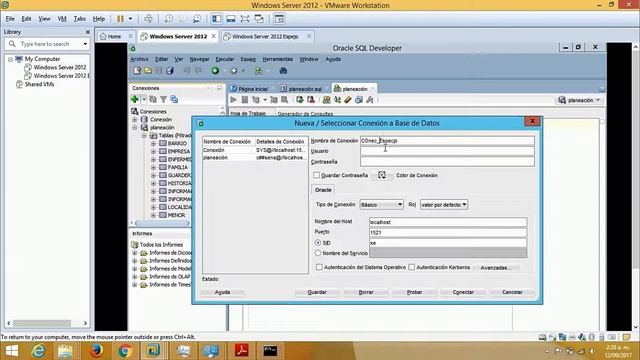Tick Autenticación Kerberos checkbox
640x360 pixels.
(x=412, y=267)
